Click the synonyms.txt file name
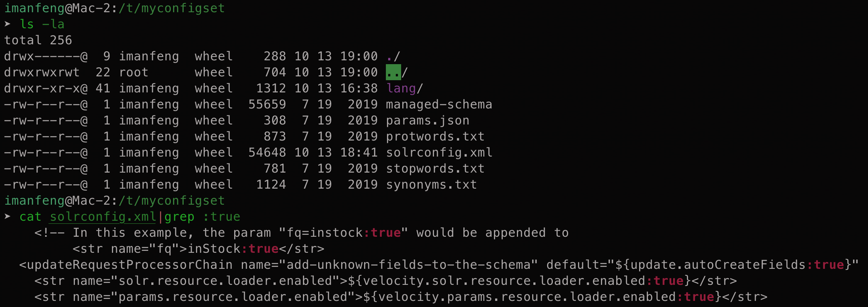 point(431,184)
